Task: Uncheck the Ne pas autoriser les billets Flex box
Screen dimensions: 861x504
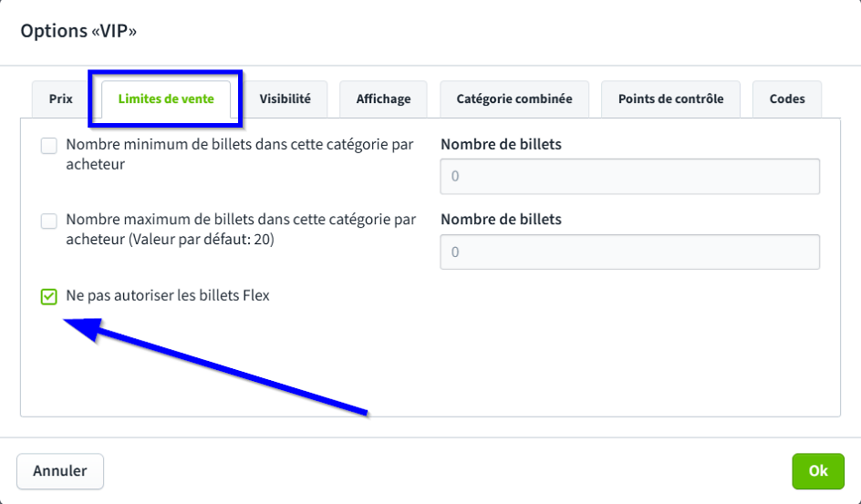Action: 49,296
